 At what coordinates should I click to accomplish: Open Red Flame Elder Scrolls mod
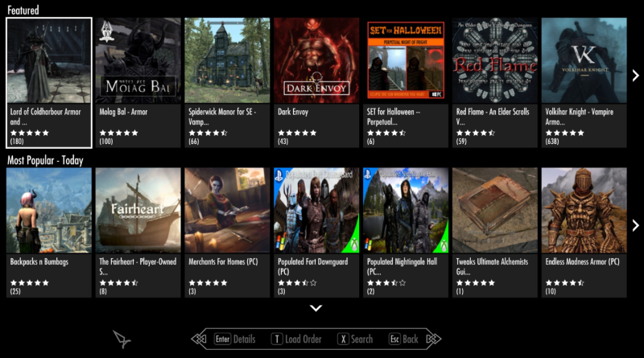coord(495,83)
